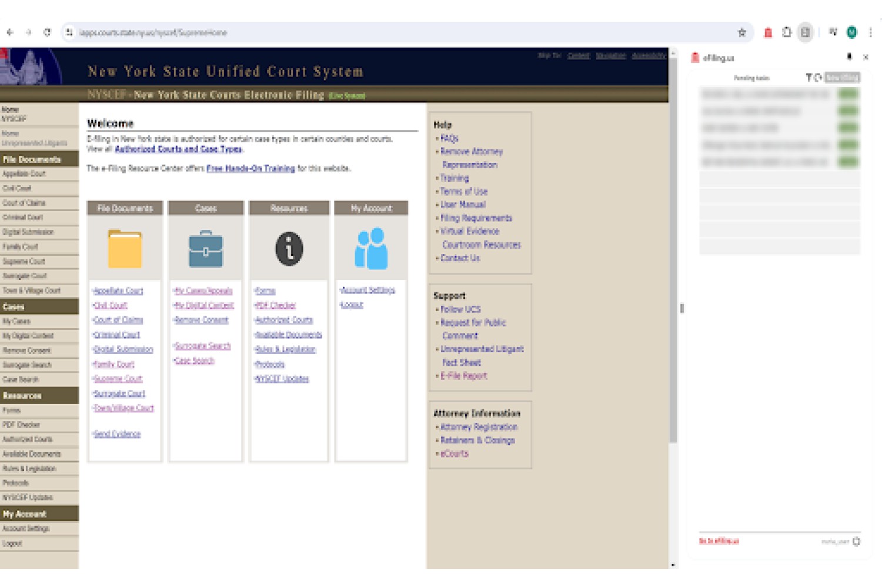The height and width of the screenshot is (588, 882).
Task: Open NYSCEF Updates in left sidebar
Action: 28,497
